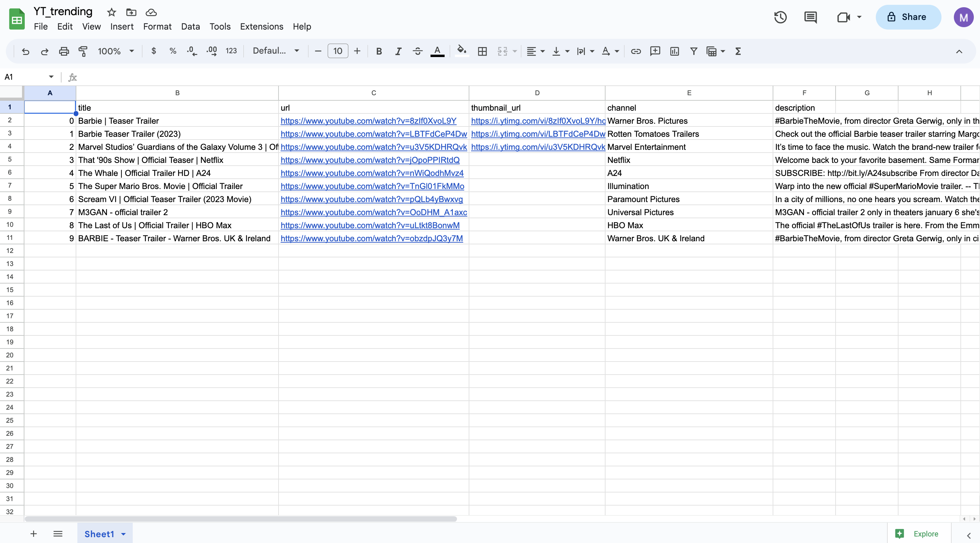Screen dimensions: 980x543
Task: Open the Explore panel
Action: (919, 534)
